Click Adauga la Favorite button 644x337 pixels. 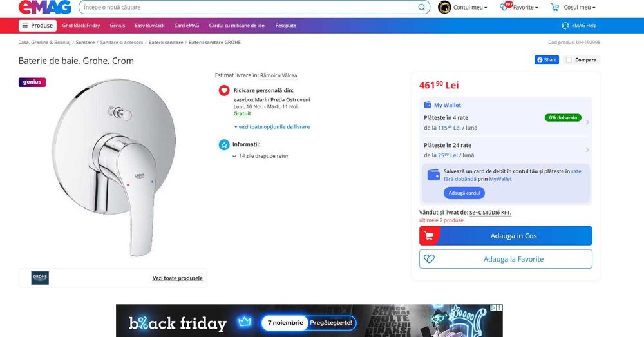tap(506, 259)
